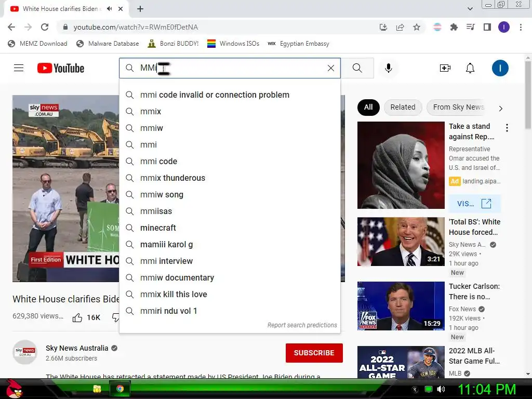This screenshot has width=532, height=399.
Task: Pick the mmiw suggestion
Action: (230, 128)
